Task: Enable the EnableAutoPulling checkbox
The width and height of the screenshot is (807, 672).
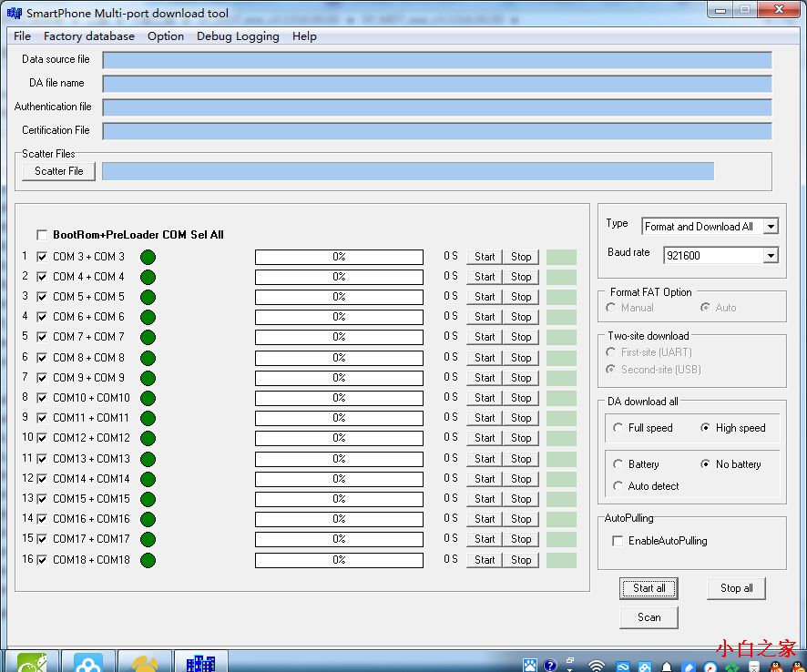Action: click(x=618, y=541)
